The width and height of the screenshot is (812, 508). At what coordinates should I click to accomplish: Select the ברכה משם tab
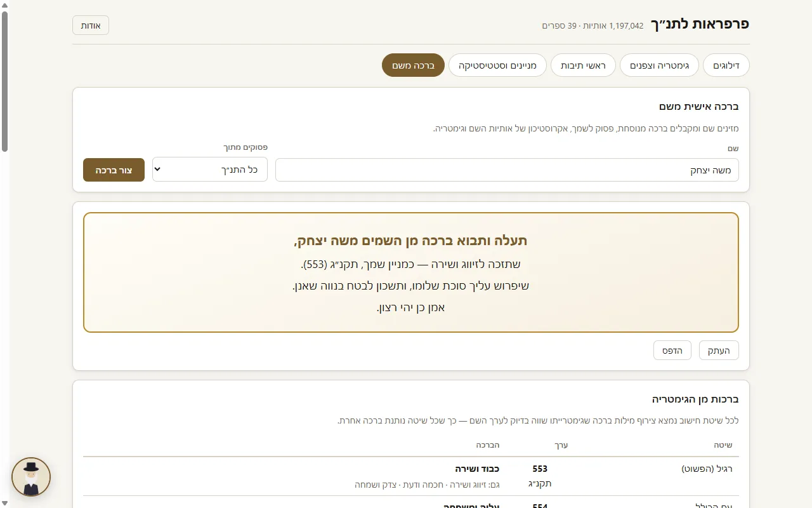(413, 65)
